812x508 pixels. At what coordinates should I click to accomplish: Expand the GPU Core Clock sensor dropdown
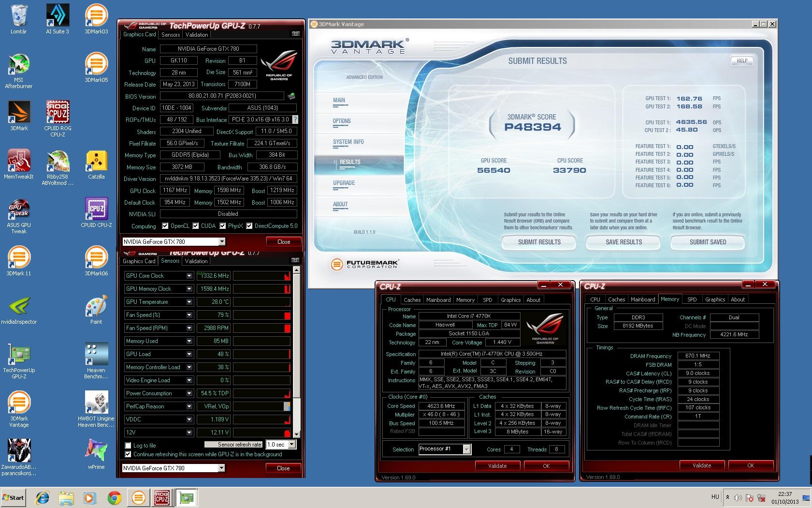point(189,276)
